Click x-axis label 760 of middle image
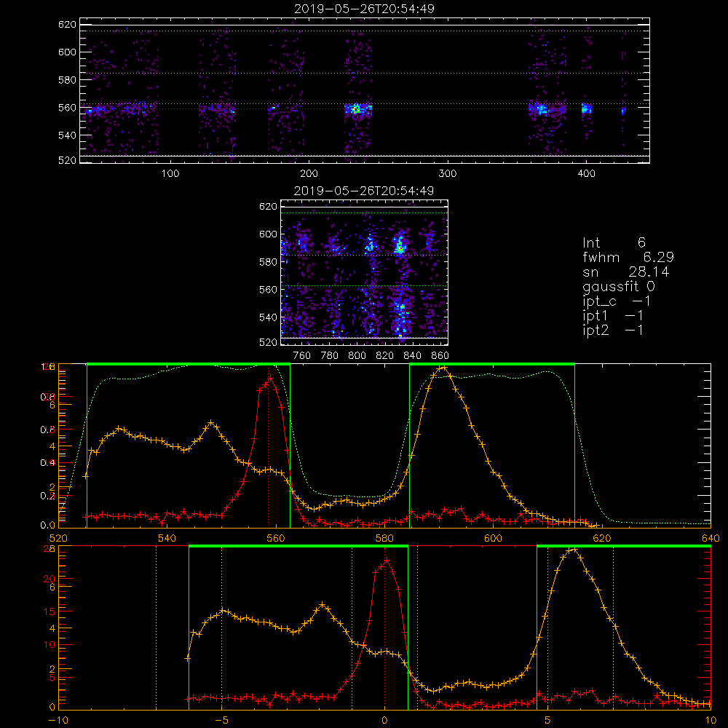 pos(302,356)
